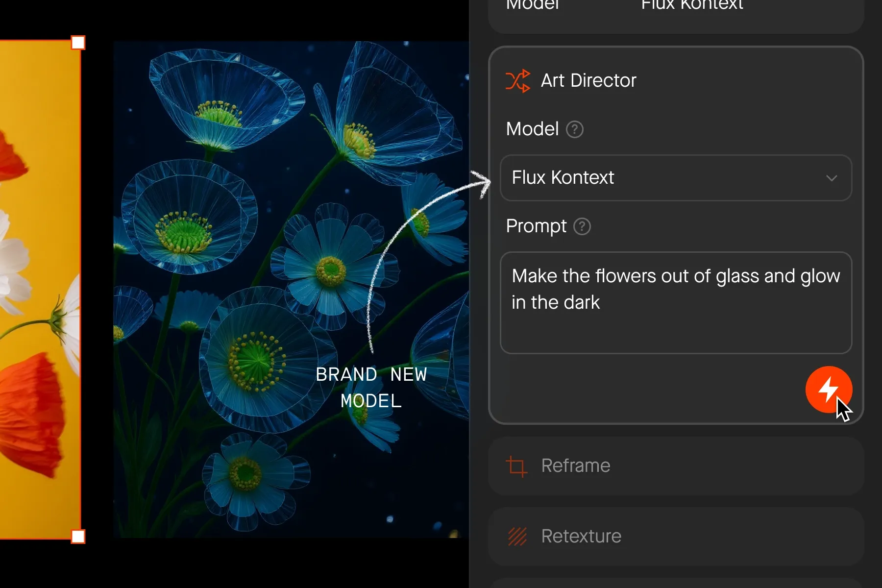Click the Prompt label in Art Director
Image resolution: width=882 pixels, height=588 pixels.
536,226
